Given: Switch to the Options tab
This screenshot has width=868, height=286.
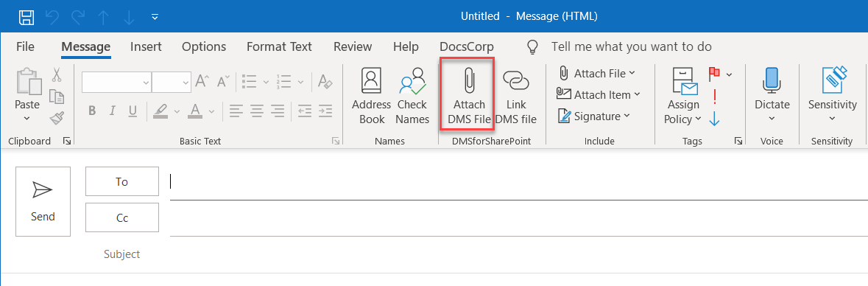Looking at the screenshot, I should (204, 46).
